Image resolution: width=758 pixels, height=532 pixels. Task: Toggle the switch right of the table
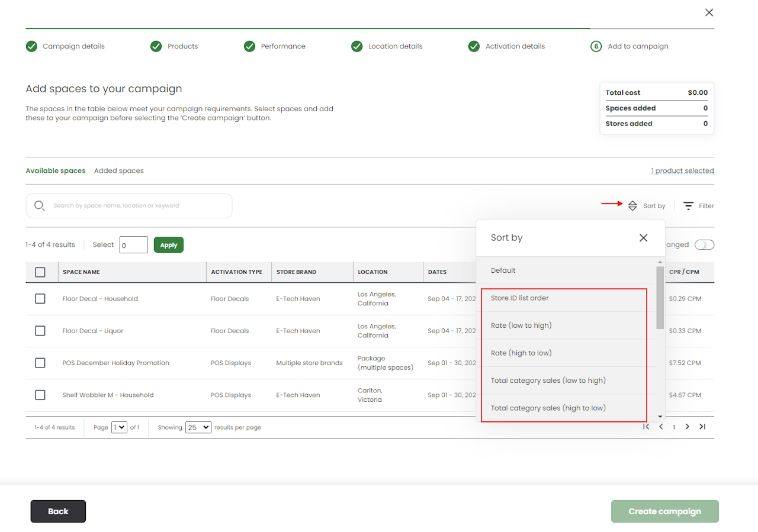point(704,245)
